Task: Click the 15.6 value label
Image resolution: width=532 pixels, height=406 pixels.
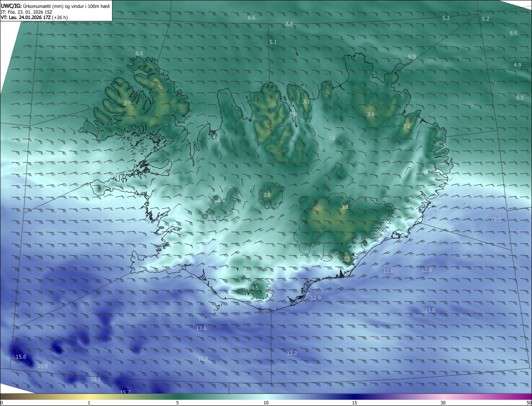Action: click(x=21, y=357)
